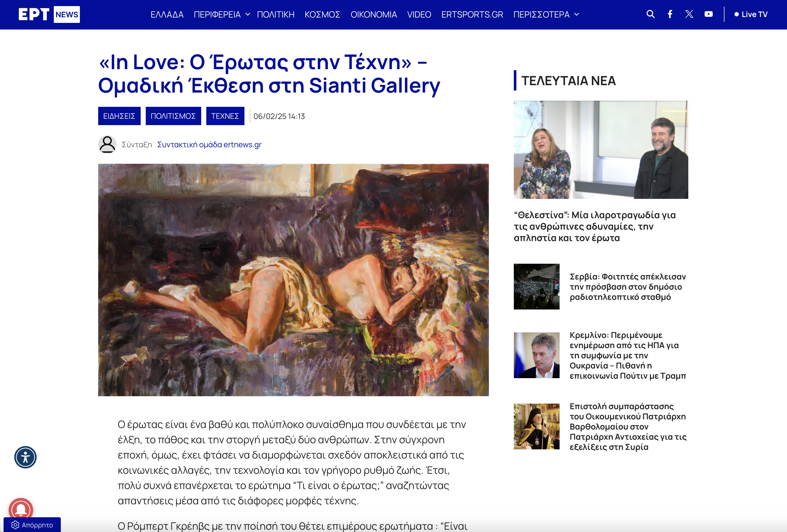Screen dimensions: 787x532
Task: Click the ΤΕΛΕΥΤΑΙΑ ΝΕΑ section heading
Action: click(568, 81)
